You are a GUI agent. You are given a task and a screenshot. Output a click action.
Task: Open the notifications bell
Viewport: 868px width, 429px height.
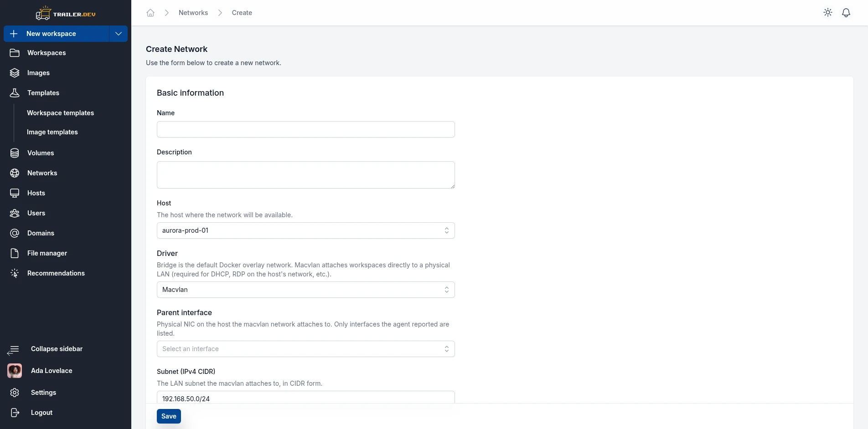tap(846, 13)
